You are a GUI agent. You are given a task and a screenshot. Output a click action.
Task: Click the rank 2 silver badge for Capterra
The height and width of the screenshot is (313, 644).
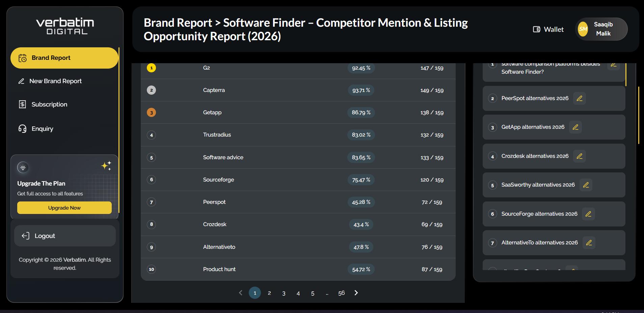coord(152,90)
